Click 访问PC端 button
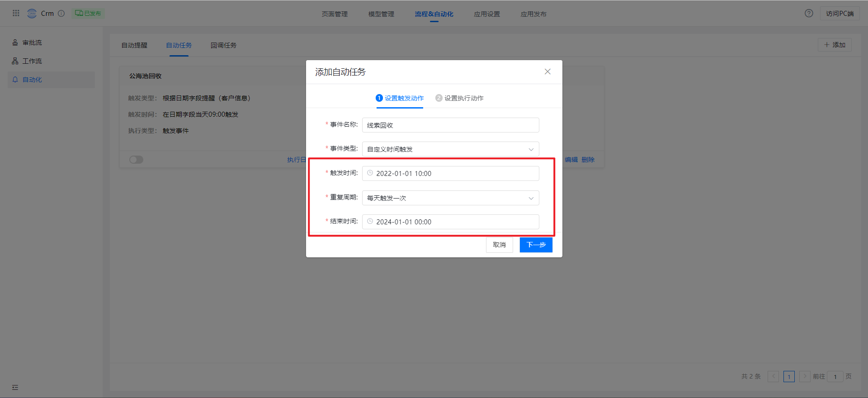Image resolution: width=868 pixels, height=398 pixels. pyautogui.click(x=840, y=14)
